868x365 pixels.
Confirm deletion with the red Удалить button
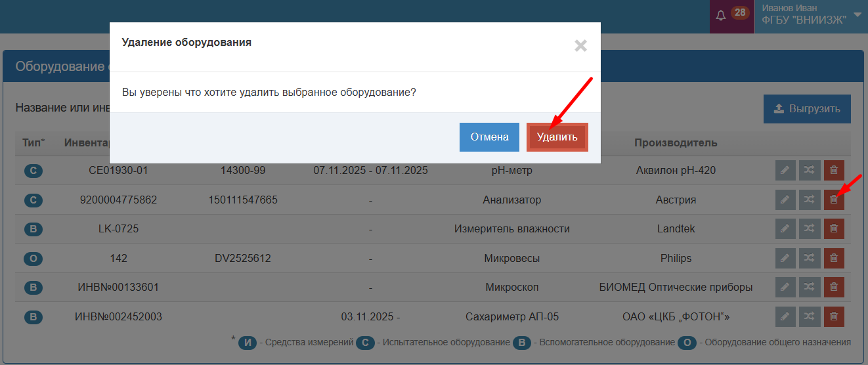click(557, 137)
